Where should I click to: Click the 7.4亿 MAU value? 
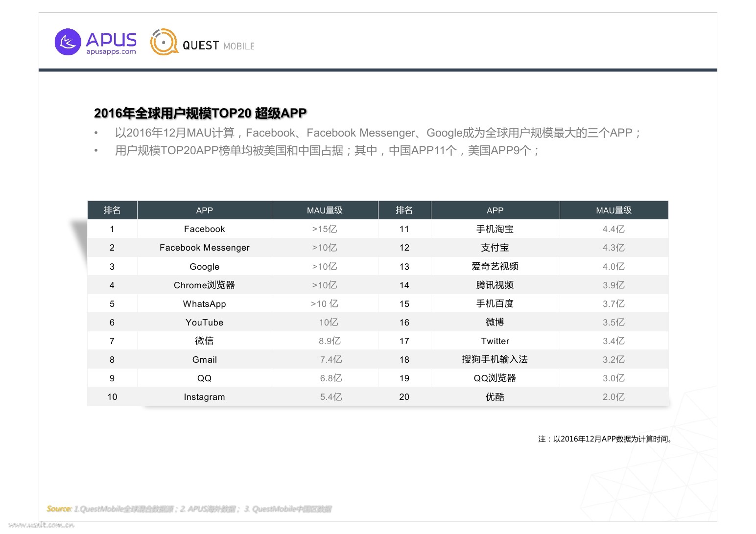coord(331,359)
